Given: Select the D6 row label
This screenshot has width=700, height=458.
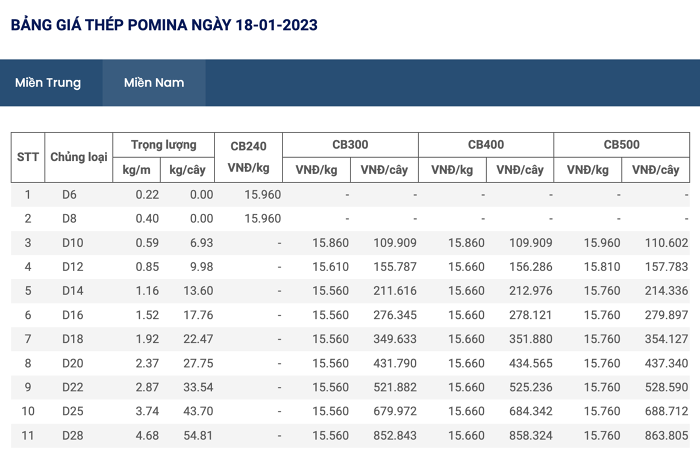Looking at the screenshot, I should tap(69, 195).
